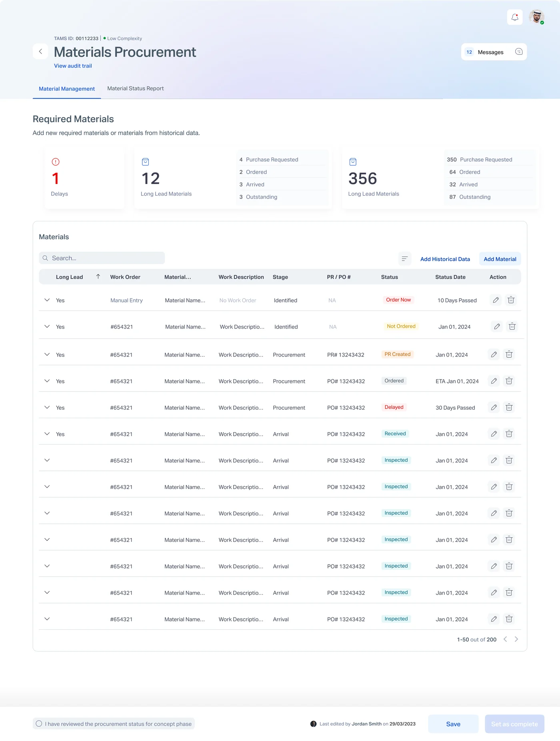Expand the PR Created row details
Screen dimensions: 560x741
(47, 354)
